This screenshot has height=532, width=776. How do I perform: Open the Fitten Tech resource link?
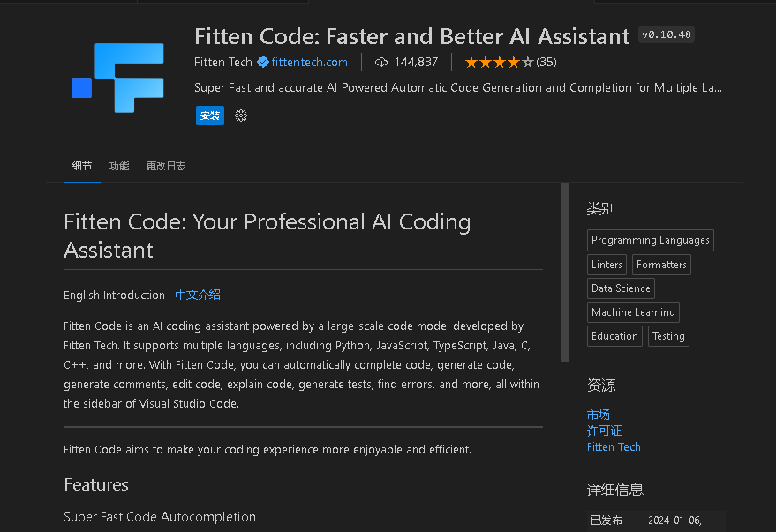pos(614,447)
